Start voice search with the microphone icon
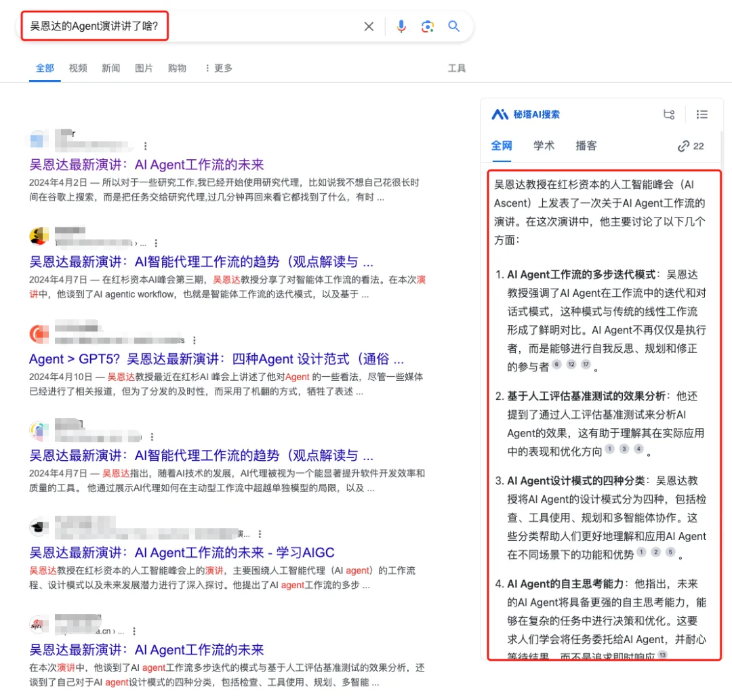 401,26
